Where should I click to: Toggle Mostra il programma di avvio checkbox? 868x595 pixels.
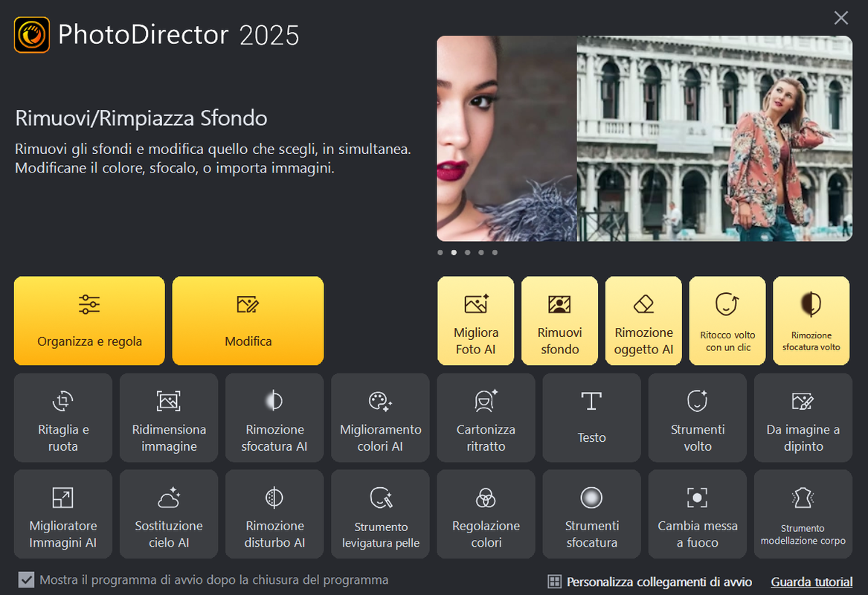point(26,579)
